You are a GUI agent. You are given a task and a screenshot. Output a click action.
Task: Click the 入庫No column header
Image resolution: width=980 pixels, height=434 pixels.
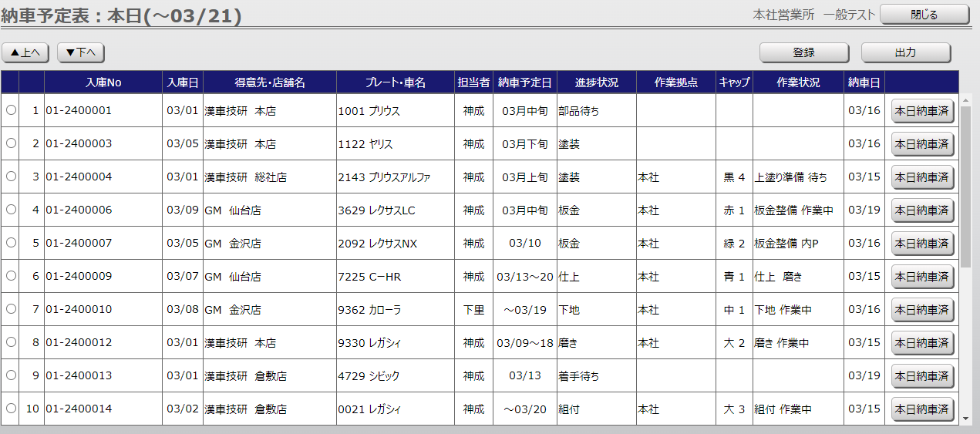click(x=103, y=82)
